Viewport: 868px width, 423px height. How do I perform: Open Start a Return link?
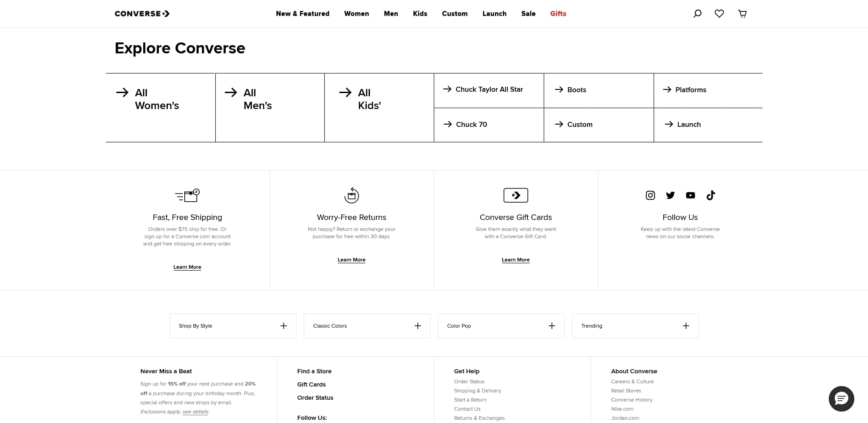[470, 400]
